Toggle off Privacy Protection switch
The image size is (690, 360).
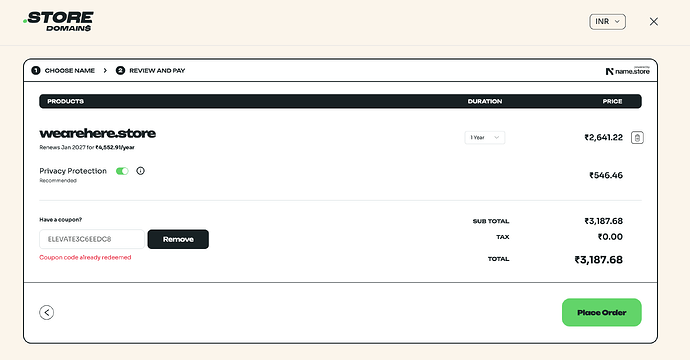(122, 171)
